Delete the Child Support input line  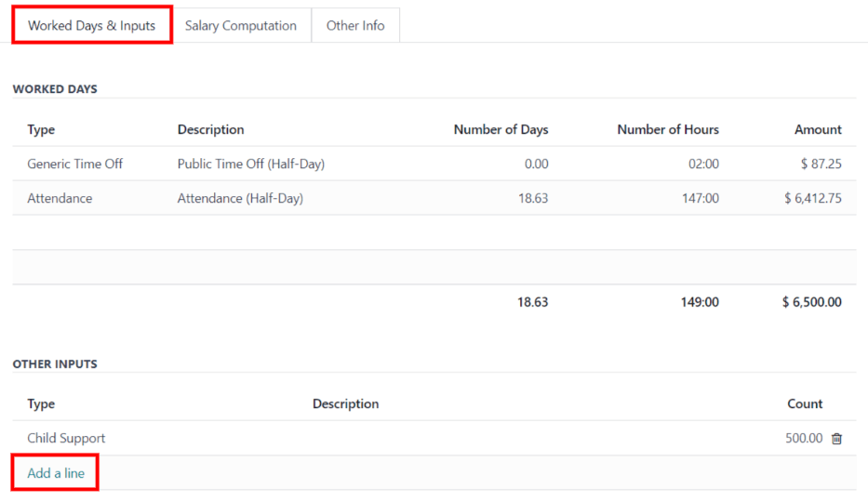[836, 439]
